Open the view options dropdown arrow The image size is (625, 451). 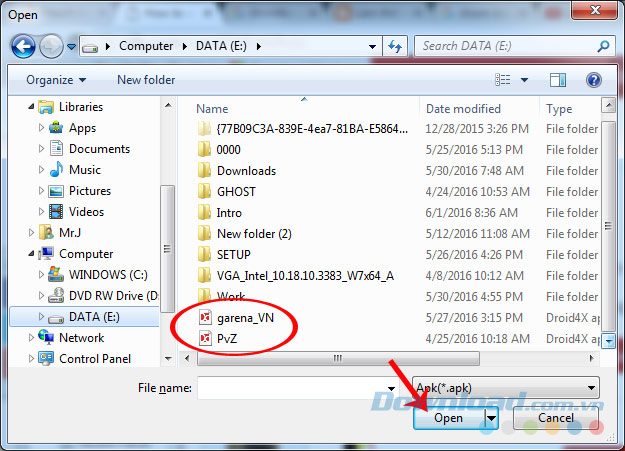[x=525, y=80]
